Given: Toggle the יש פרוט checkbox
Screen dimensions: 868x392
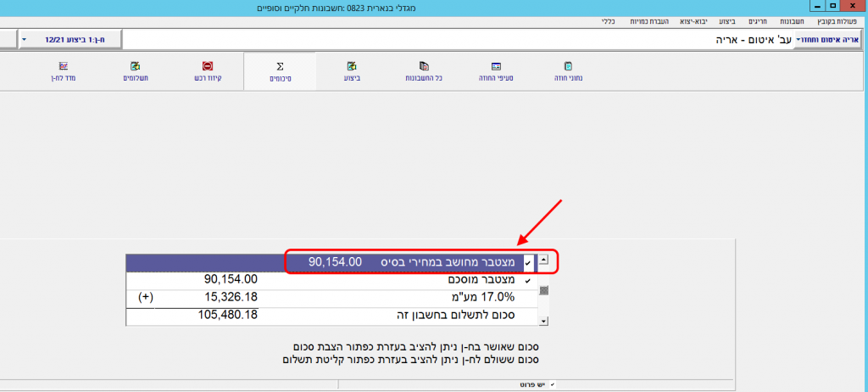Looking at the screenshot, I should pos(553,385).
